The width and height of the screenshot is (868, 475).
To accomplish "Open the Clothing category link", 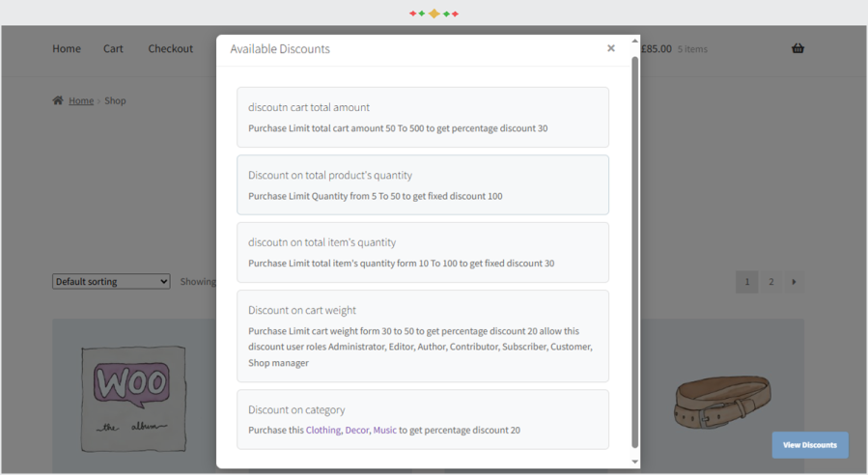I will pos(323,431).
